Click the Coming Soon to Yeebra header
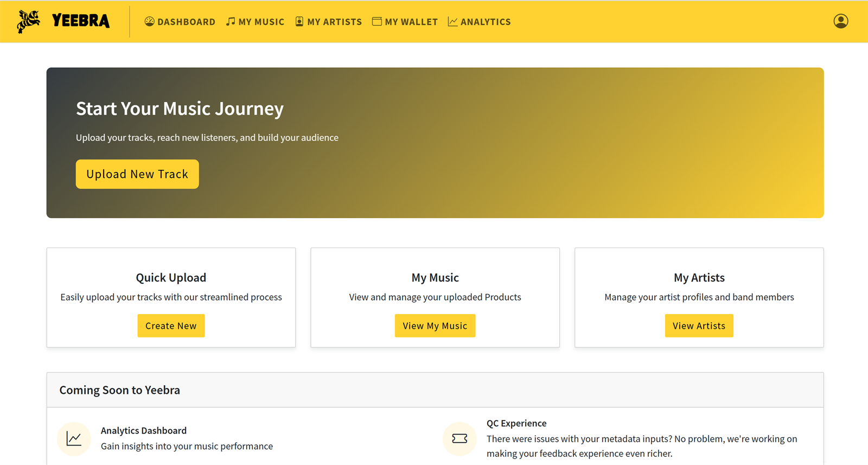This screenshot has width=868, height=465. coord(120,390)
